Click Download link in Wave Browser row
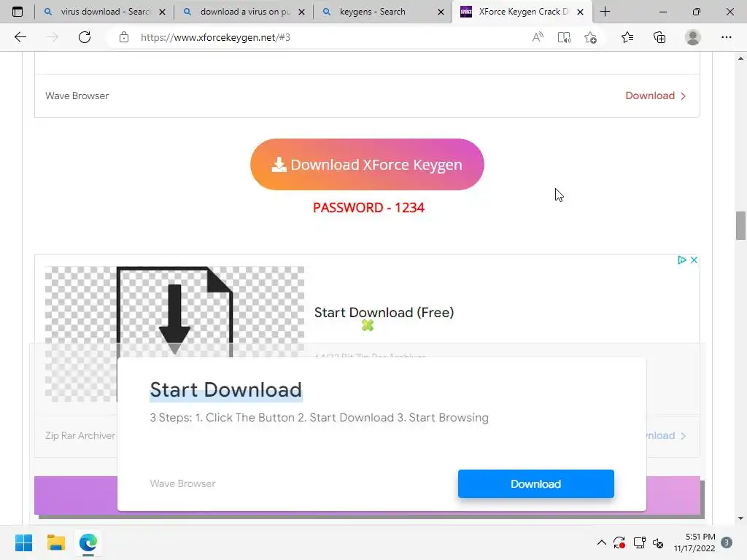Image resolution: width=747 pixels, height=560 pixels. (x=656, y=96)
